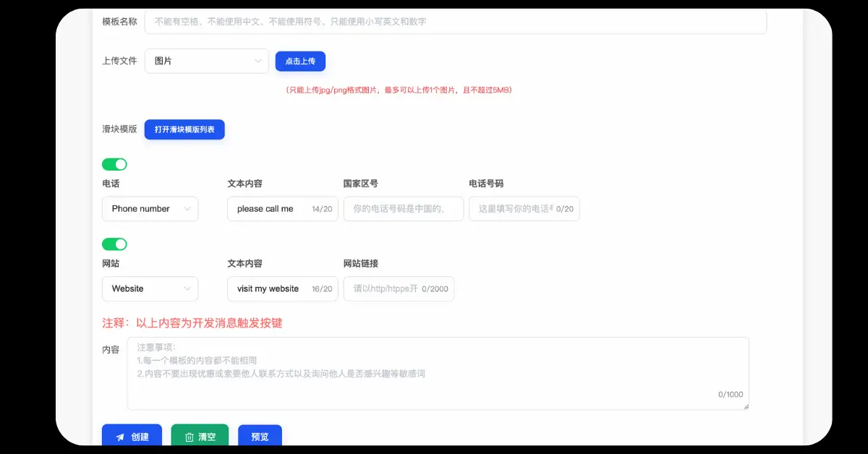Click the red 注释 annotation text
Viewport: 868px width, 454px height.
click(x=192, y=323)
